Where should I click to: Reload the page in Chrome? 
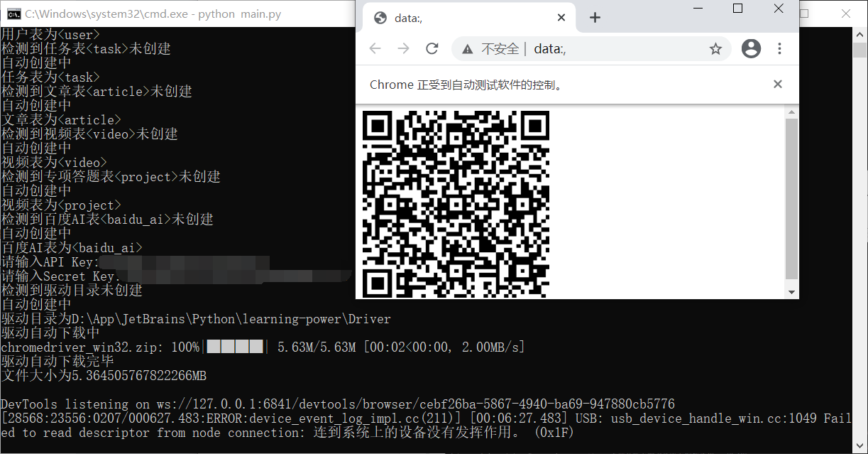pyautogui.click(x=432, y=48)
